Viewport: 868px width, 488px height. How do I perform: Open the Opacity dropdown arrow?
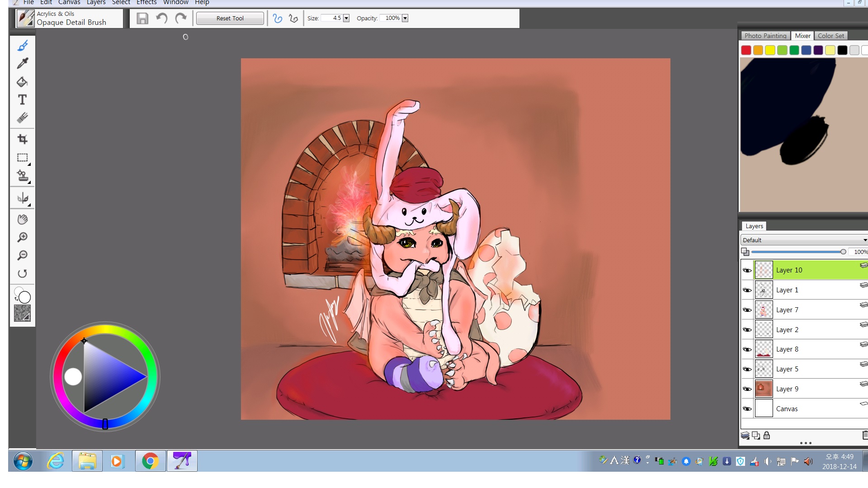(405, 18)
